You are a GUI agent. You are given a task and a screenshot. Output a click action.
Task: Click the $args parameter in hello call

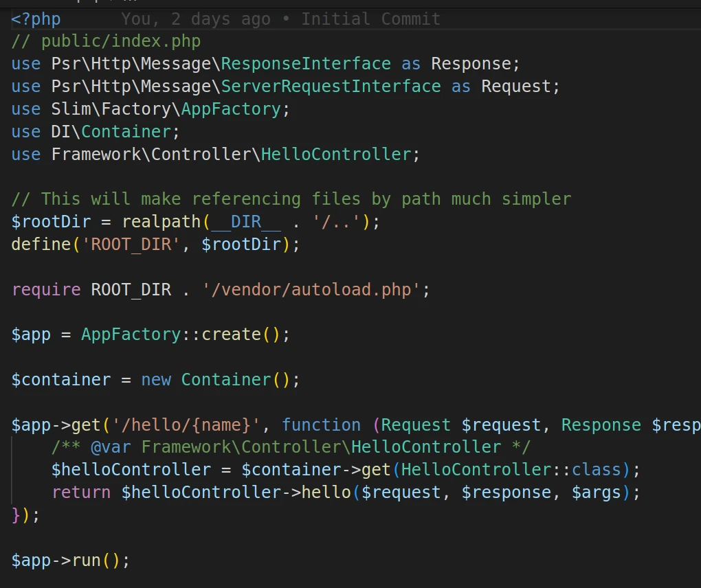597,493
